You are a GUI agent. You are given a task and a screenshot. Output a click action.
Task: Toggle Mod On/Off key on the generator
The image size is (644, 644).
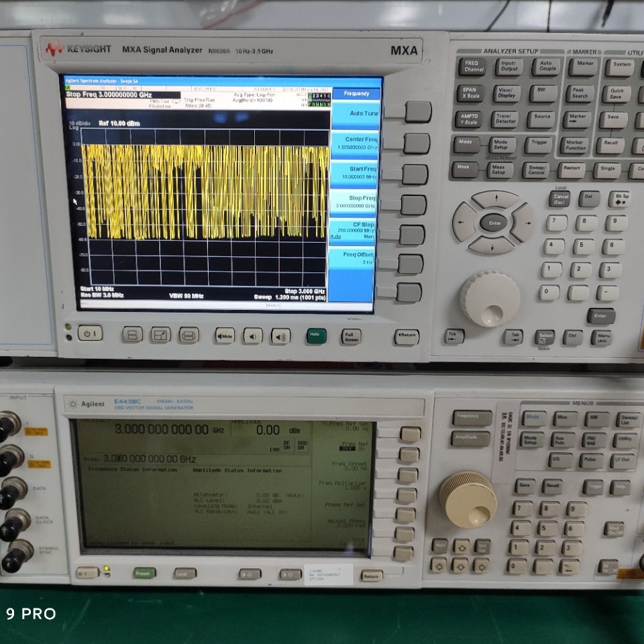(x=614, y=530)
